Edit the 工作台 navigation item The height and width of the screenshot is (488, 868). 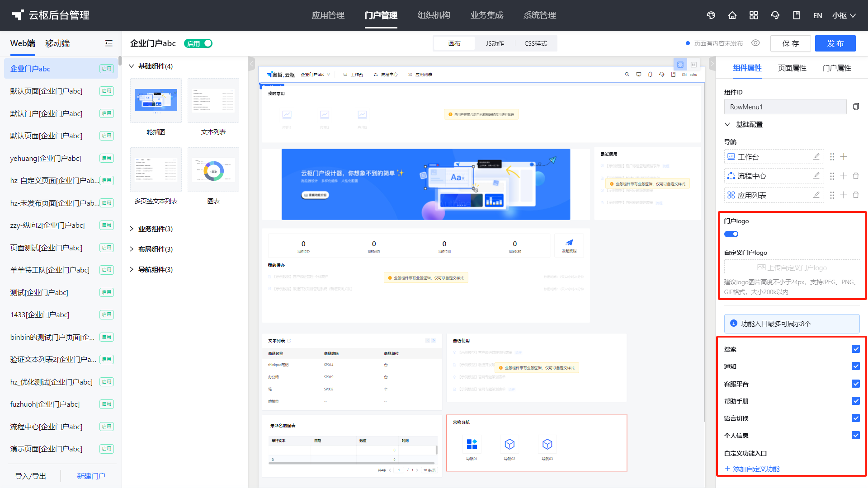tap(816, 157)
